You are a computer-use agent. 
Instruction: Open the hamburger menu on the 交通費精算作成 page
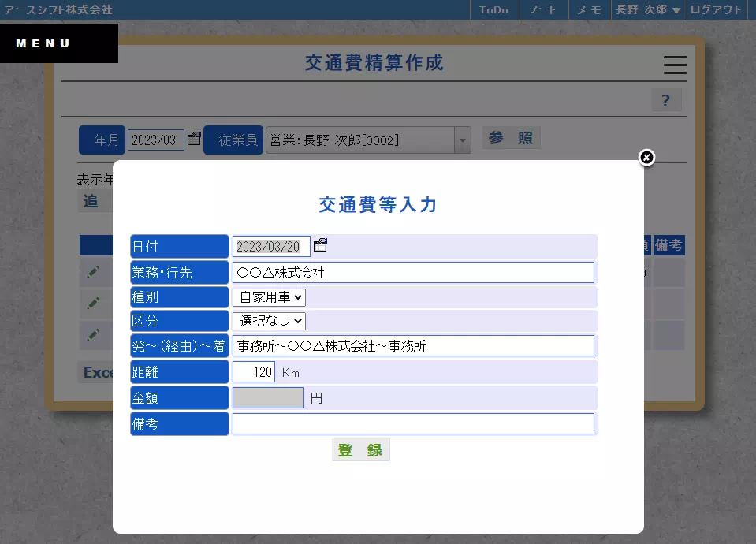click(675, 65)
